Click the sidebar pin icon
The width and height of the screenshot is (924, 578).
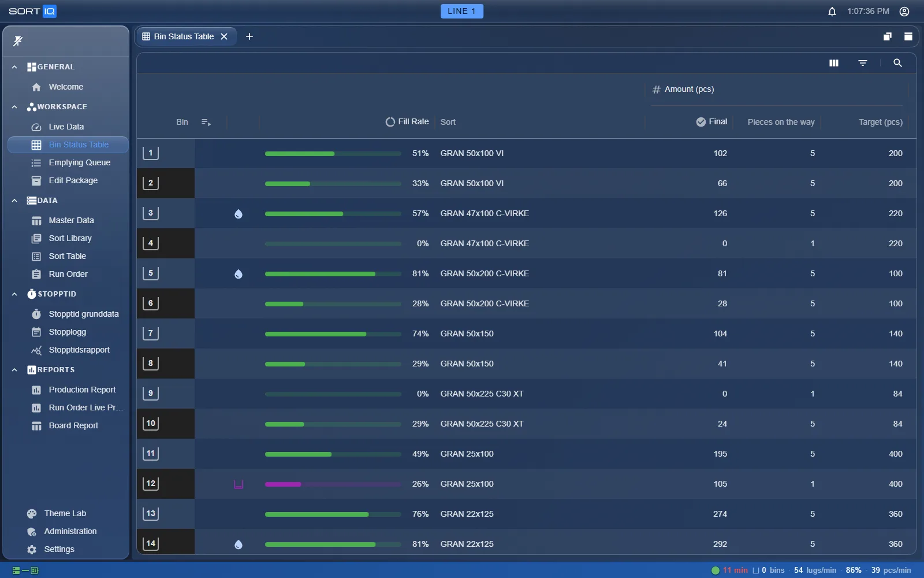click(18, 41)
